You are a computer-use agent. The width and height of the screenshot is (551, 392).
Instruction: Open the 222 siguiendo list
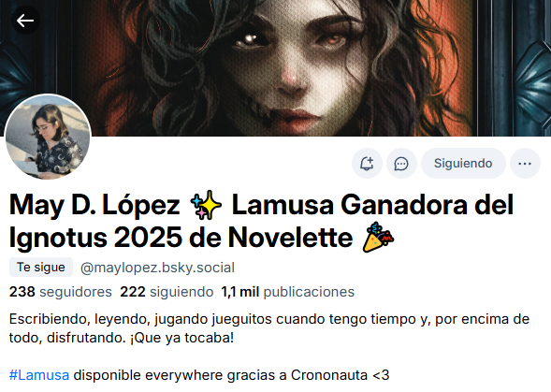coord(167,292)
